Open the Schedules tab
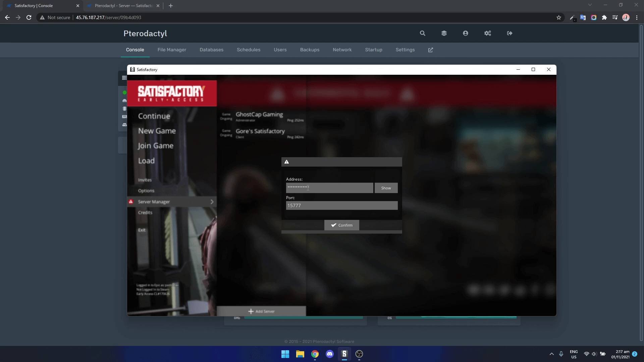The height and width of the screenshot is (362, 644). point(249,50)
